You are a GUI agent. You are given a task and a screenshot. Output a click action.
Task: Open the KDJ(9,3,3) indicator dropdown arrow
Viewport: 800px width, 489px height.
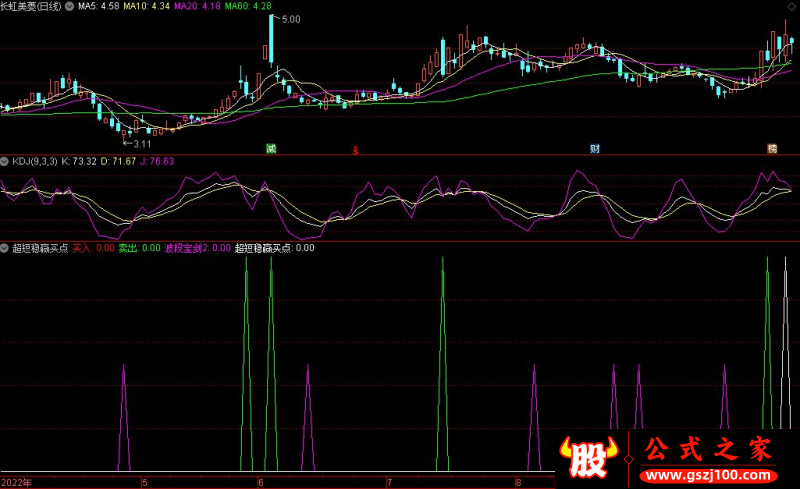5,160
